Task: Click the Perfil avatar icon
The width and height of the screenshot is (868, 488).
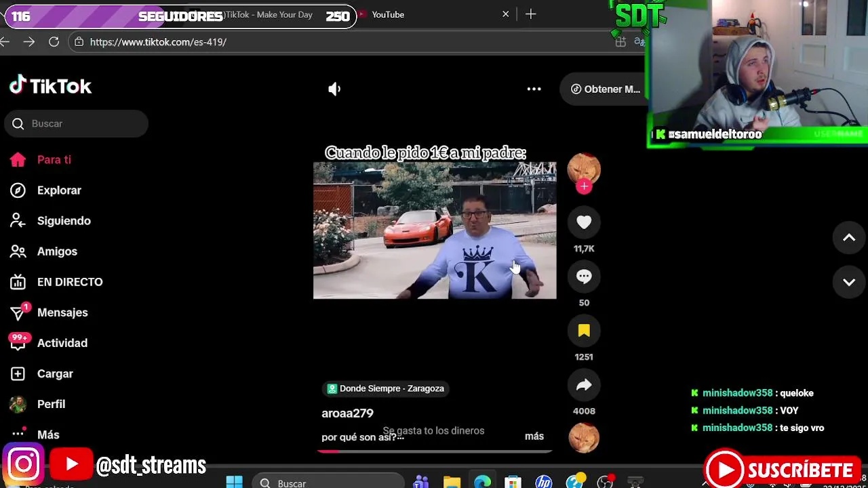Action: (x=18, y=404)
